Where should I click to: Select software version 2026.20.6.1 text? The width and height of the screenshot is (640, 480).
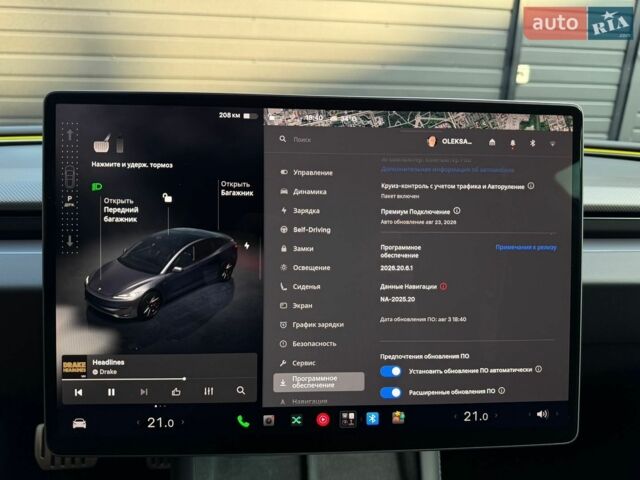396,268
